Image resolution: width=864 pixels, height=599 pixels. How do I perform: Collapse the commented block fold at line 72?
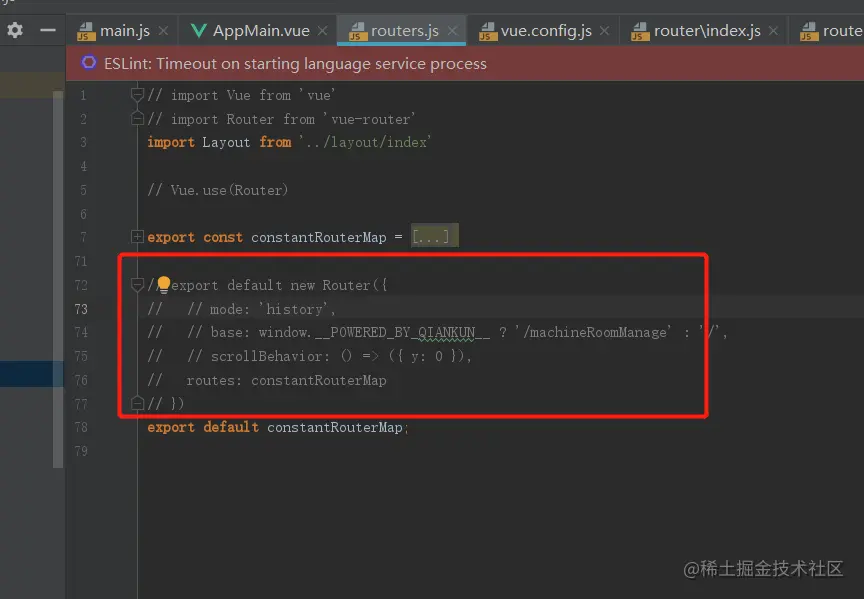click(137, 285)
